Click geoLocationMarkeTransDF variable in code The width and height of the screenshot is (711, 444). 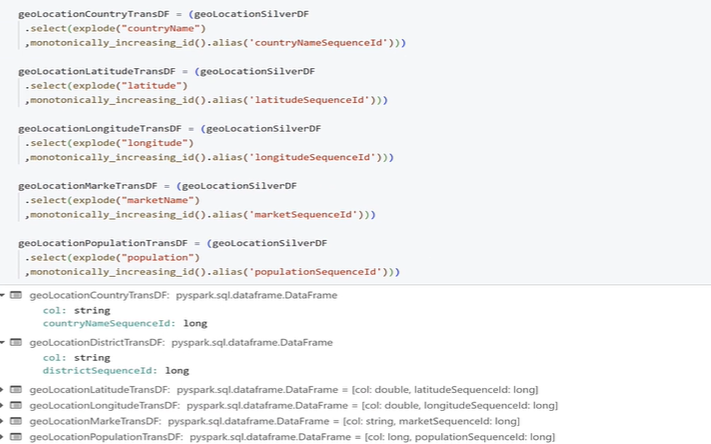88,186
